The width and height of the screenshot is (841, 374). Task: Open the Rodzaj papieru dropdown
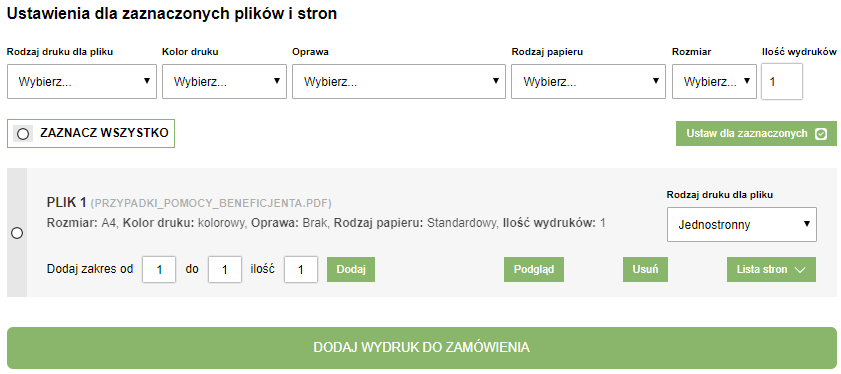pyautogui.click(x=588, y=82)
